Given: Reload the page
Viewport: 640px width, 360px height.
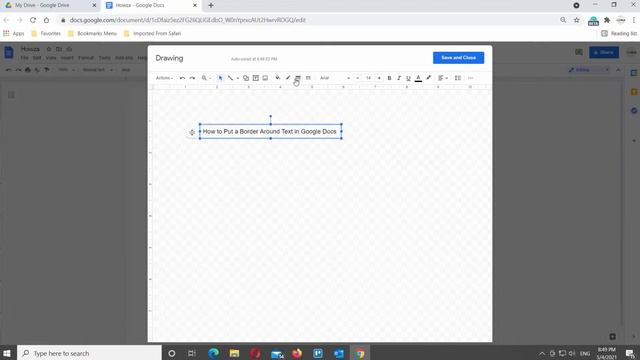Looking at the screenshot, I should 33,20.
